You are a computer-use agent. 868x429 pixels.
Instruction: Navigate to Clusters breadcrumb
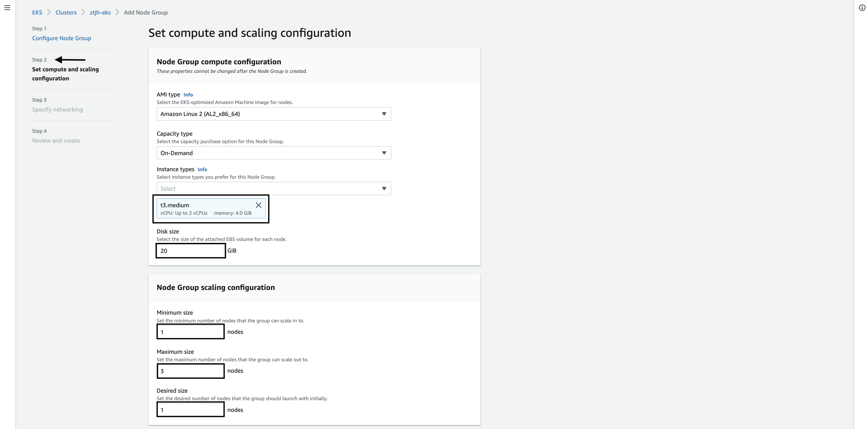click(66, 12)
